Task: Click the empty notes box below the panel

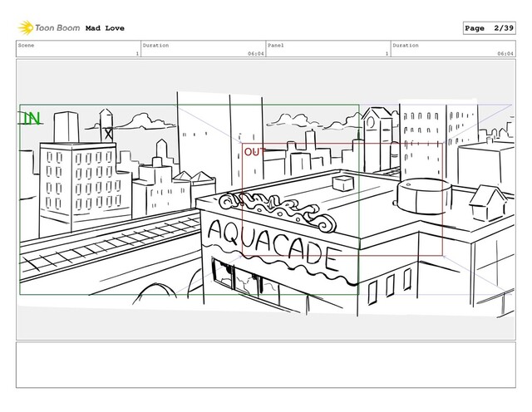Action: pos(266,366)
